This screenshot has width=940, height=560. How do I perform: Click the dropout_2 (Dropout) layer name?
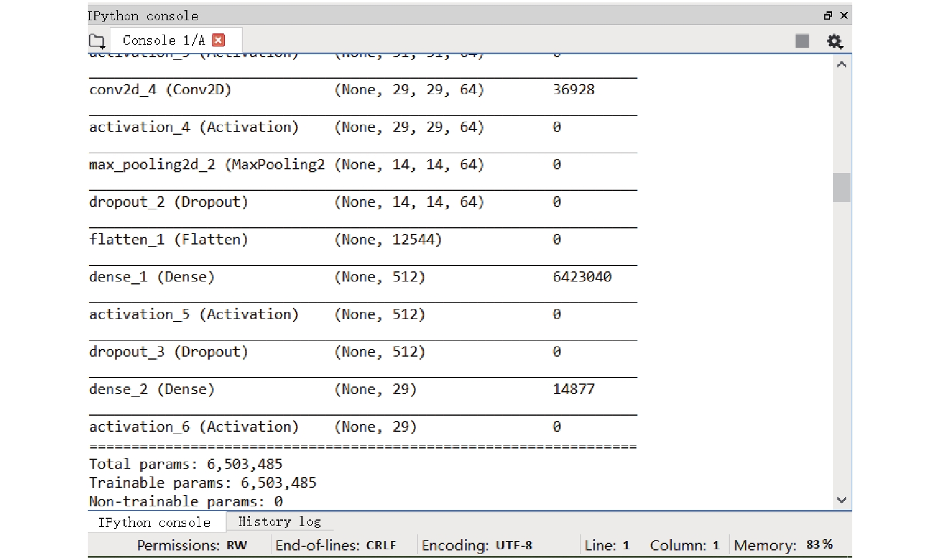click(x=168, y=202)
